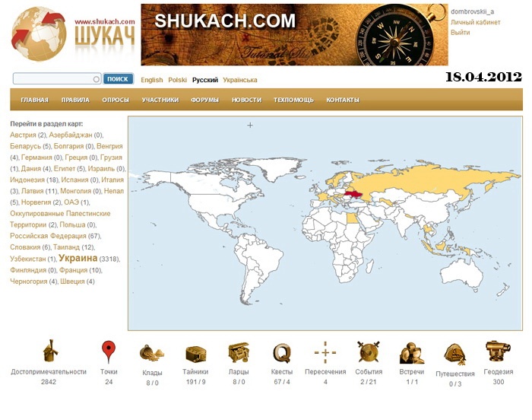Select the Русский language option
The height and width of the screenshot is (420, 532).
pyautogui.click(x=205, y=80)
